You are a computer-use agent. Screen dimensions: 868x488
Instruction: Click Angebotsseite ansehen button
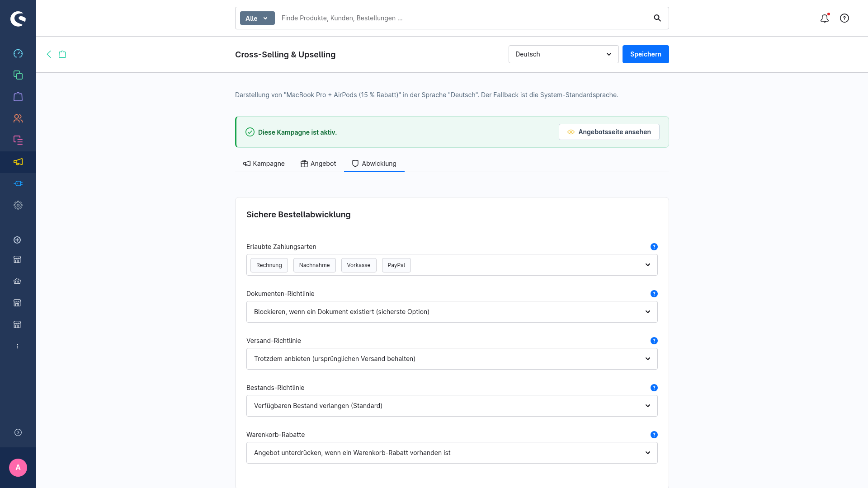[609, 132]
